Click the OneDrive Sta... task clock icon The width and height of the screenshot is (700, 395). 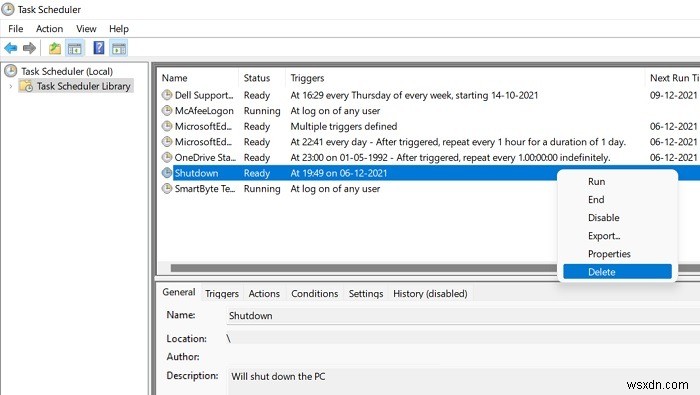167,157
